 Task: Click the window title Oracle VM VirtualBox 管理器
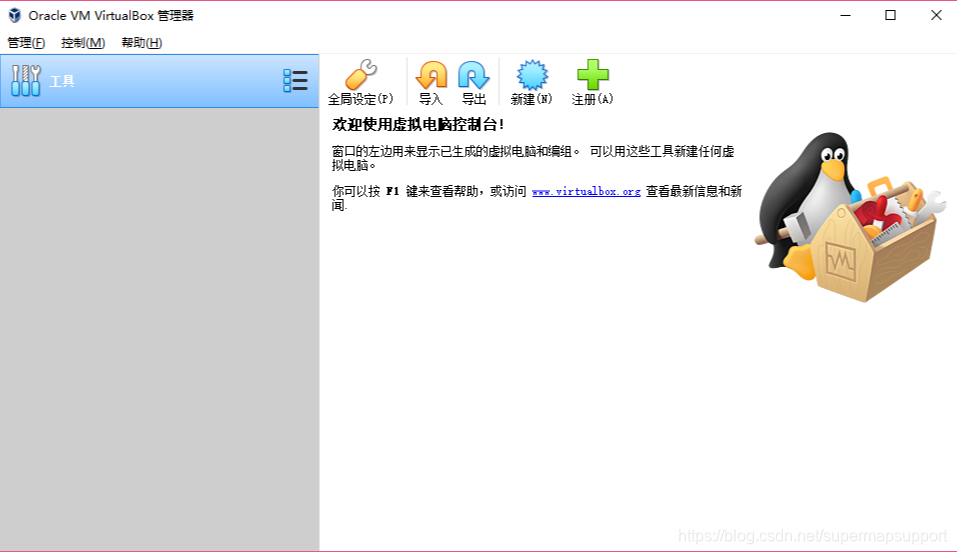point(111,15)
